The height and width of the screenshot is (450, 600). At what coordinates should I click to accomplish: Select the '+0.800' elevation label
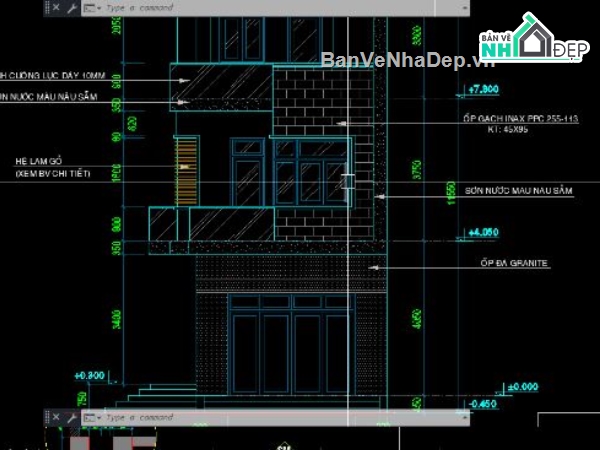(x=90, y=375)
